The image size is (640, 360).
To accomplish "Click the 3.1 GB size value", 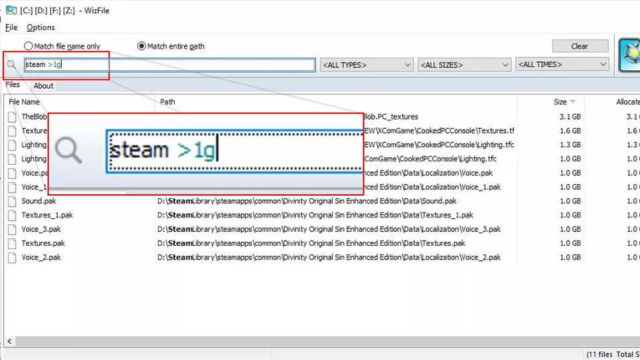I will [570, 117].
